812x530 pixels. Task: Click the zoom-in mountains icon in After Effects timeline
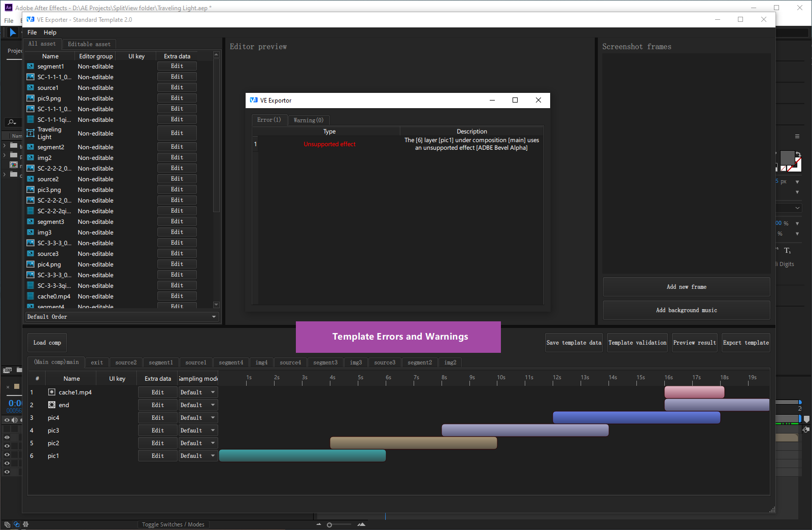[x=361, y=524]
